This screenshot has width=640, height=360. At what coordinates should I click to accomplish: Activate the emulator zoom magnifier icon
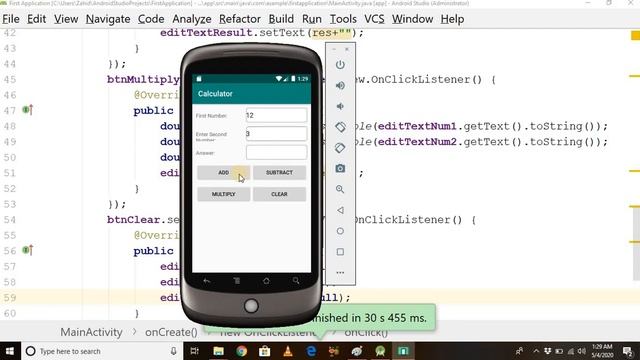tap(340, 189)
